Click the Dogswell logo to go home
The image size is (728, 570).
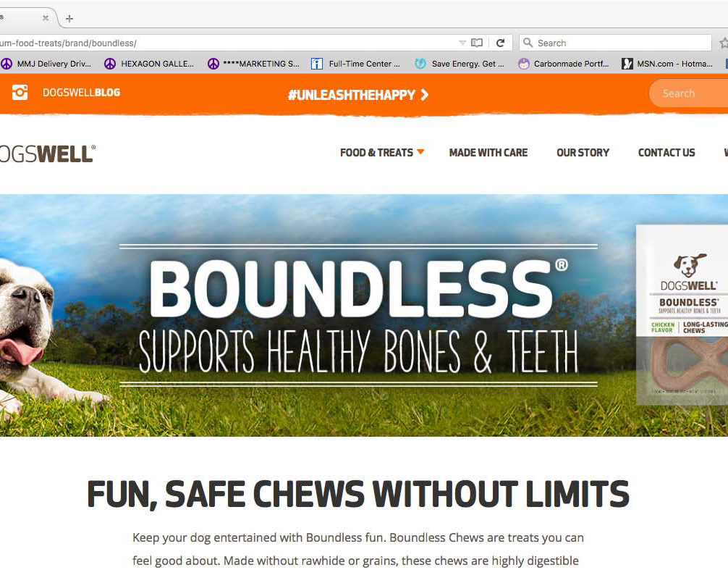point(47,154)
